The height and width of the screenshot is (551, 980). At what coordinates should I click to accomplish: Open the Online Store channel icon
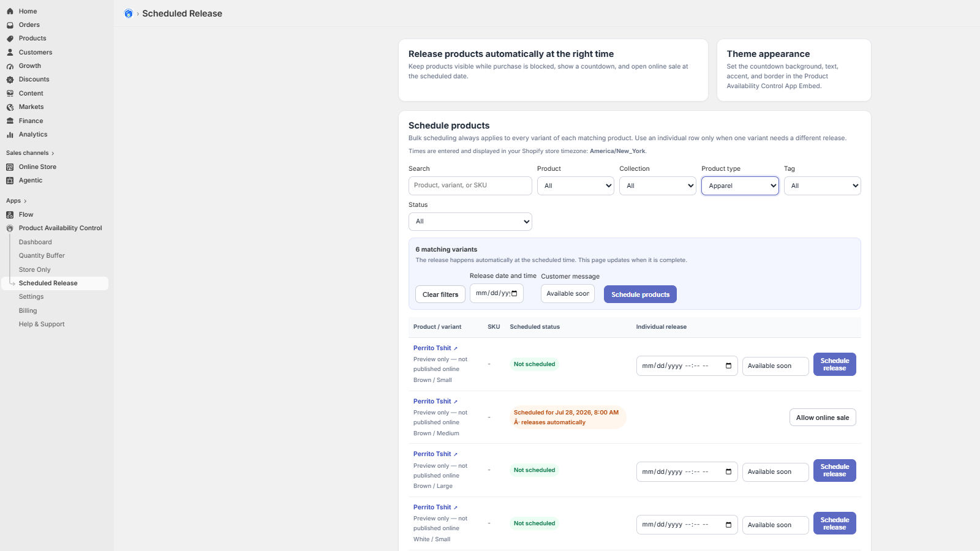click(10, 167)
